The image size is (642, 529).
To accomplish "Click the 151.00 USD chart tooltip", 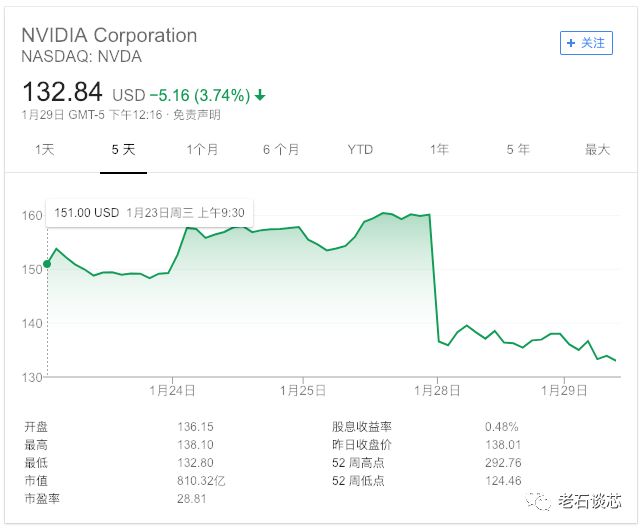I will pos(149,213).
